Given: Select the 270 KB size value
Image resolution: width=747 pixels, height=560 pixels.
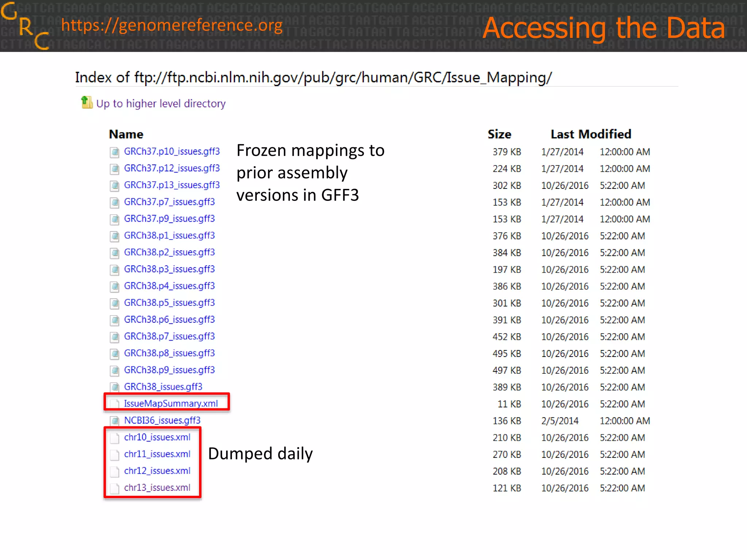Looking at the screenshot, I should click(507, 454).
